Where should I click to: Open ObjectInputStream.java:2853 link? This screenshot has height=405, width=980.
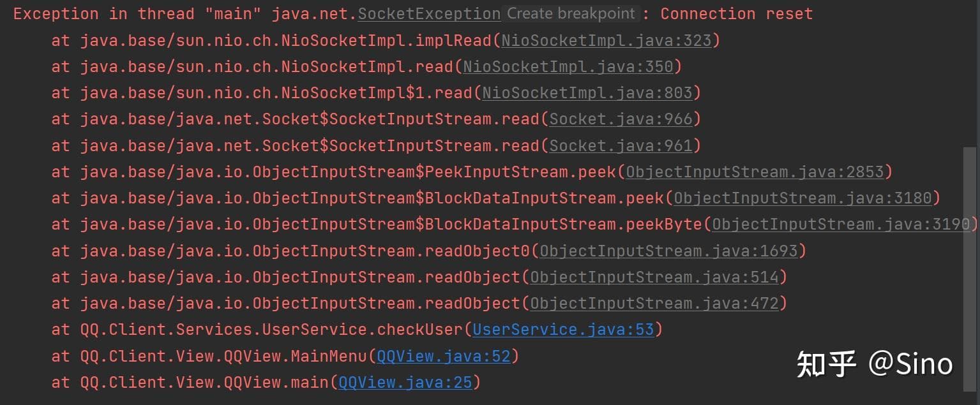click(x=755, y=172)
